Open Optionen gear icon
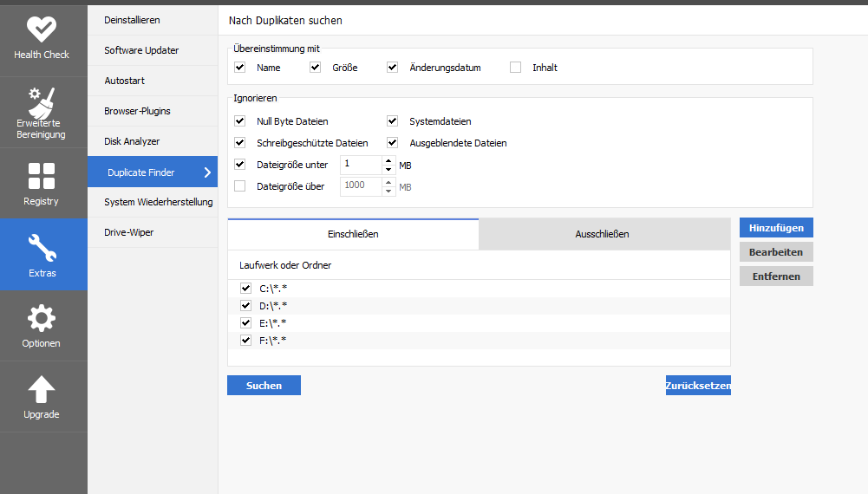Screen dimensions: 868x494 42,319
